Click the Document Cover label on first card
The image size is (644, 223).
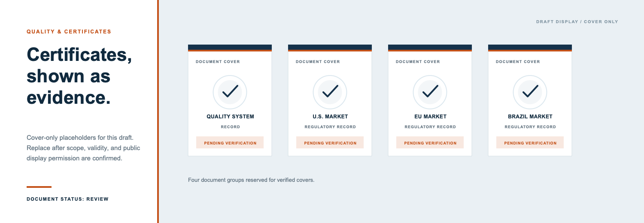coord(218,62)
